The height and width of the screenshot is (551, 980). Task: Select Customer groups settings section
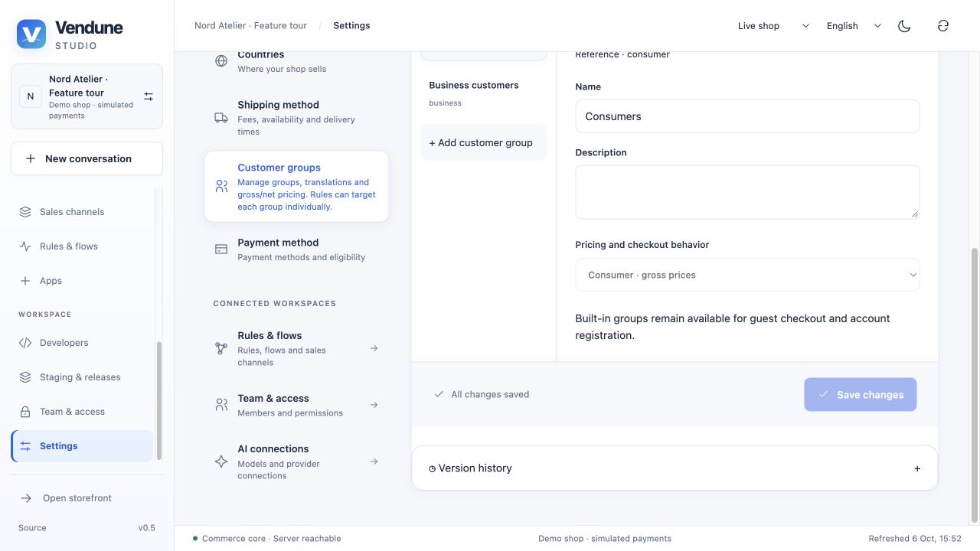pyautogui.click(x=296, y=187)
